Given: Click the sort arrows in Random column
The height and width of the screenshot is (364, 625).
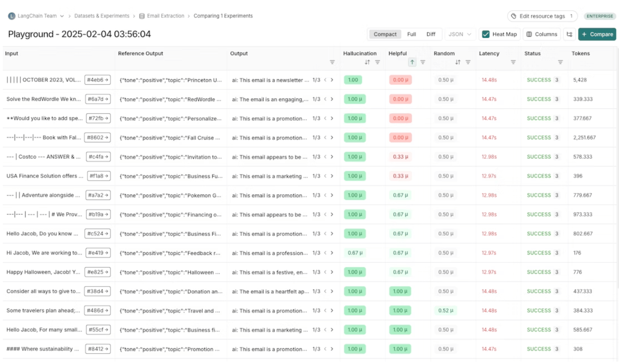Looking at the screenshot, I should [x=458, y=62].
